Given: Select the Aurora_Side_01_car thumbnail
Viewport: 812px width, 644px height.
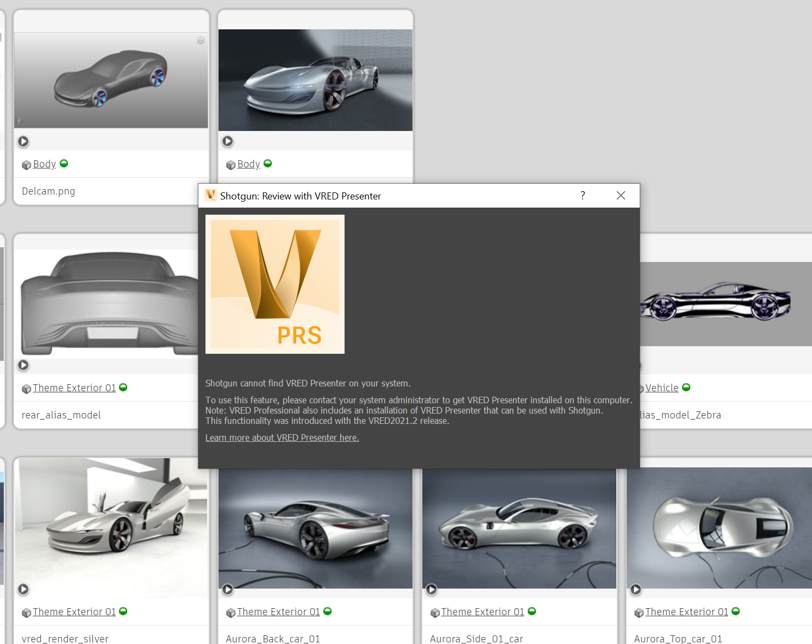Looking at the screenshot, I should pyautogui.click(x=520, y=528).
